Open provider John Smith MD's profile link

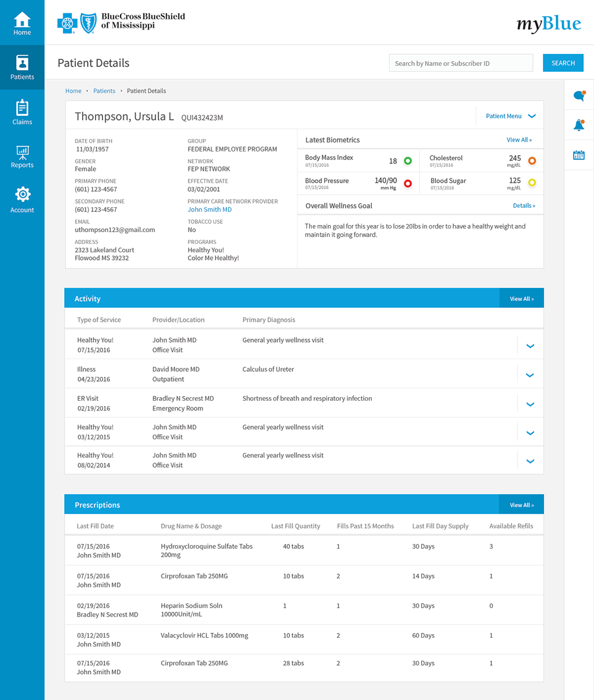(x=209, y=209)
